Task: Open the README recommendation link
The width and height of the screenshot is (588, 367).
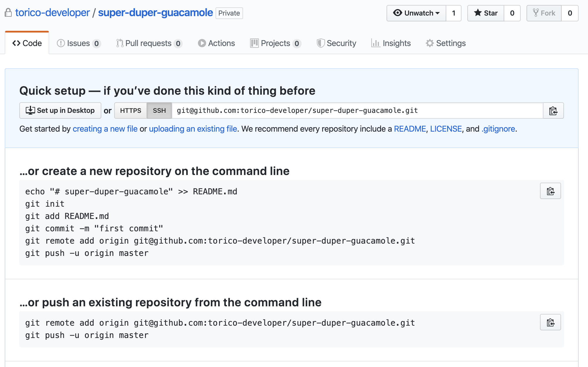Action: [x=410, y=129]
